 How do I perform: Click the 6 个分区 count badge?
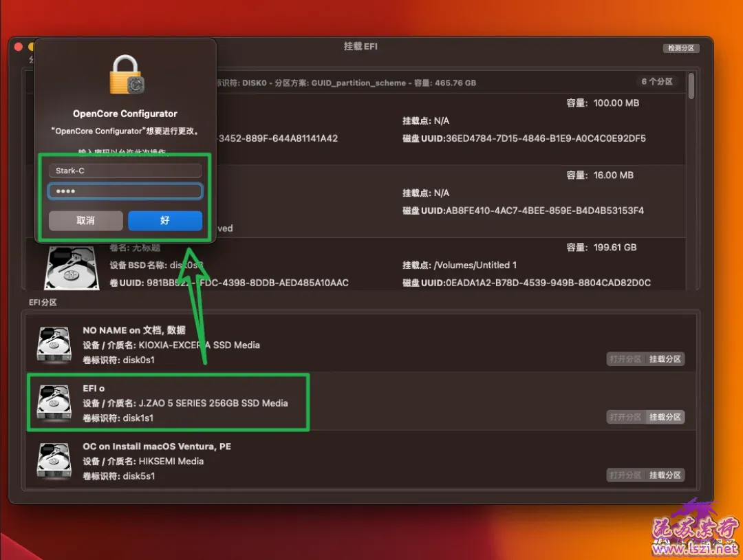(657, 81)
